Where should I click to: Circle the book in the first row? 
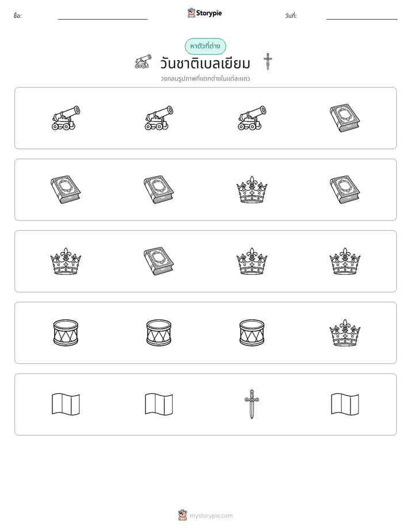pos(345,117)
